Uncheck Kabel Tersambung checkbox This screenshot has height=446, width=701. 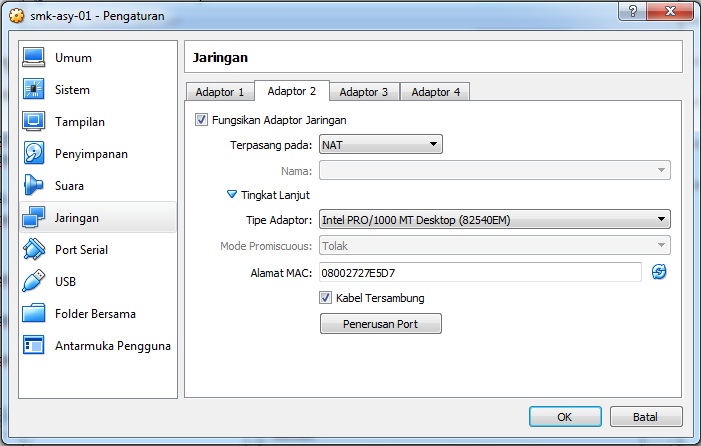coord(325,298)
